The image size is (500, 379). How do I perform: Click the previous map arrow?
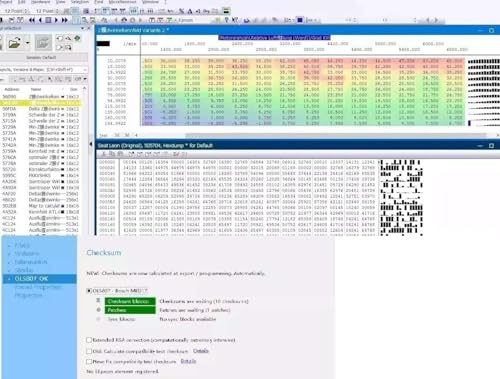(40, 20)
